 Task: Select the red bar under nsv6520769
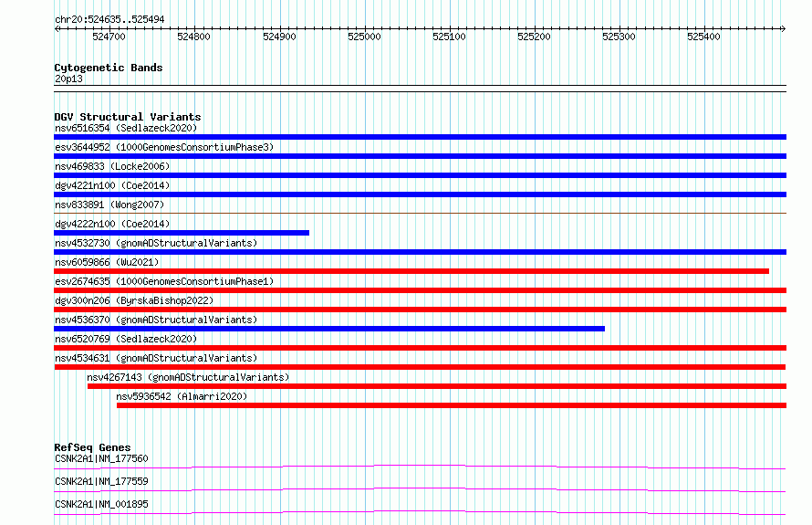coord(420,348)
